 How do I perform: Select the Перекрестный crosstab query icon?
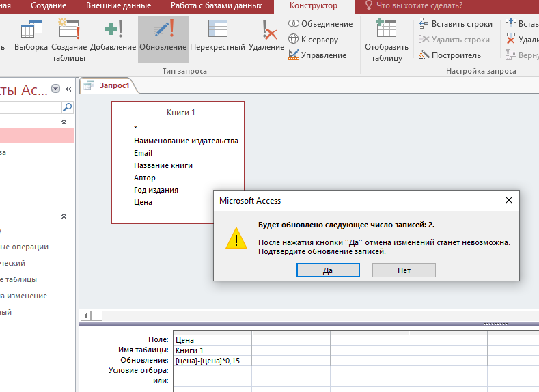tap(218, 36)
